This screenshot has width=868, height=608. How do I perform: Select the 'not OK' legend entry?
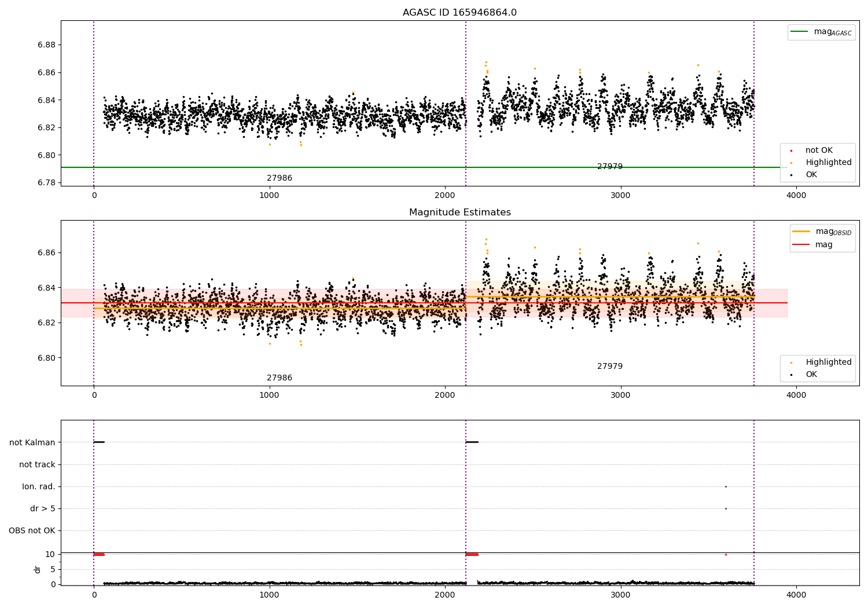[819, 151]
